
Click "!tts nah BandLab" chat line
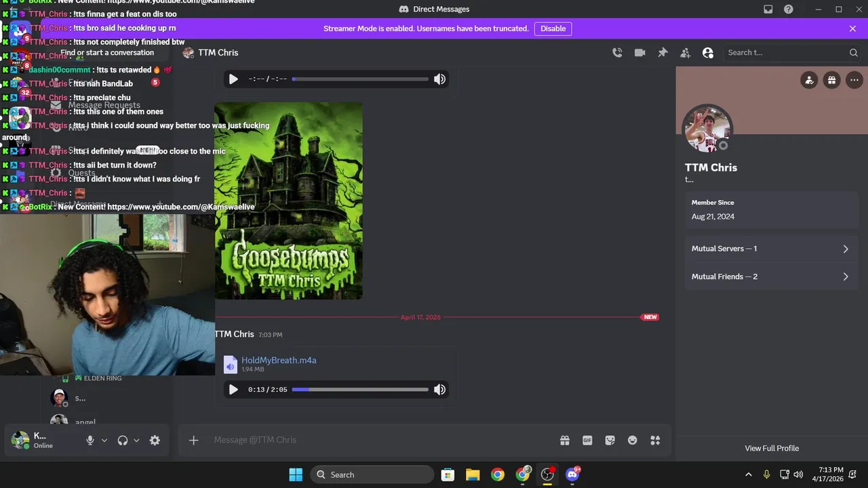(103, 83)
